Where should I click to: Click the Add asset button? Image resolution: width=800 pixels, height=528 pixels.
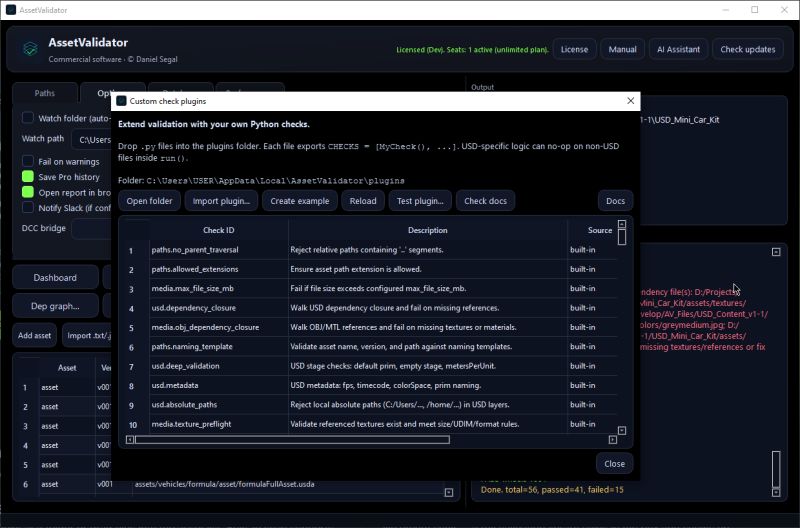pos(34,335)
